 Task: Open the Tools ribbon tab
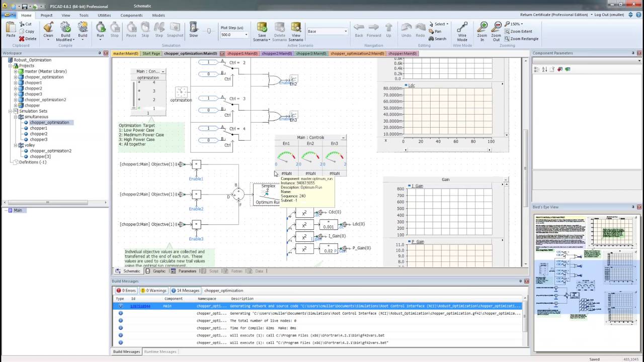84,15
